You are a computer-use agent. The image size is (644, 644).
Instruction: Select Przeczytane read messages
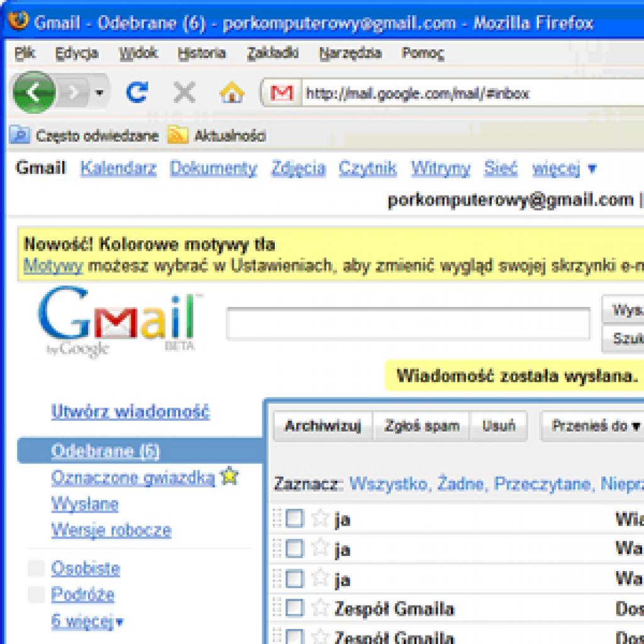pyautogui.click(x=543, y=484)
